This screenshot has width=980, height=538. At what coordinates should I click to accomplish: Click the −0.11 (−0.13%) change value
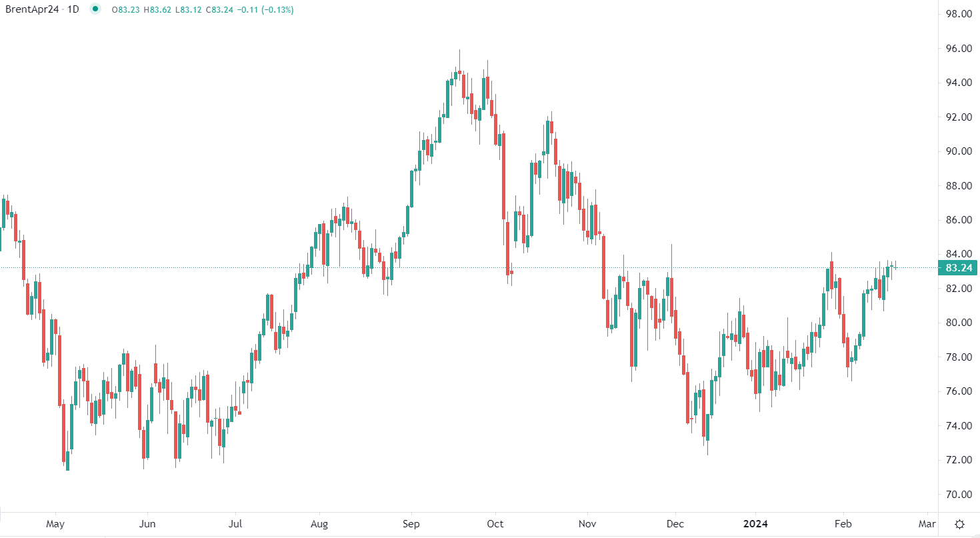pos(265,10)
